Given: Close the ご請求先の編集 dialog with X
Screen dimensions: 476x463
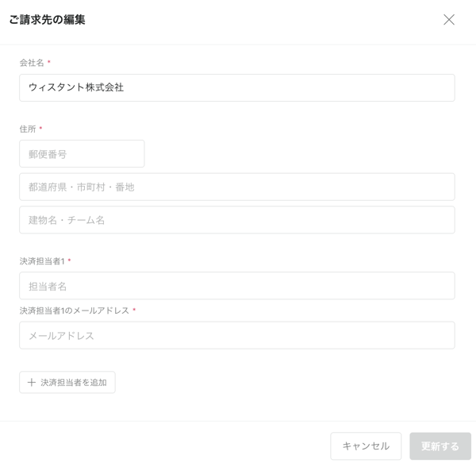Looking at the screenshot, I should point(449,20).
